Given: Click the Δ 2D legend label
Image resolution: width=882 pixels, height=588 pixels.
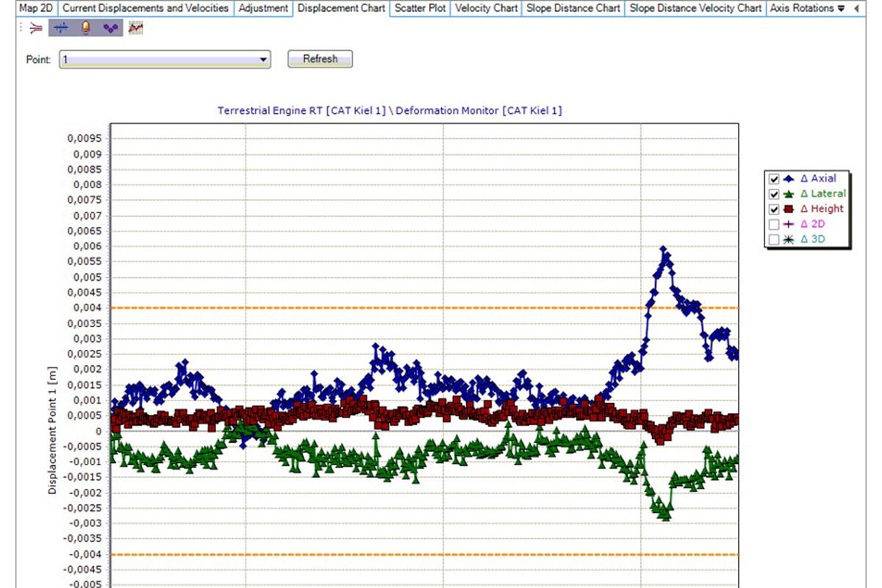Looking at the screenshot, I should click(811, 224).
